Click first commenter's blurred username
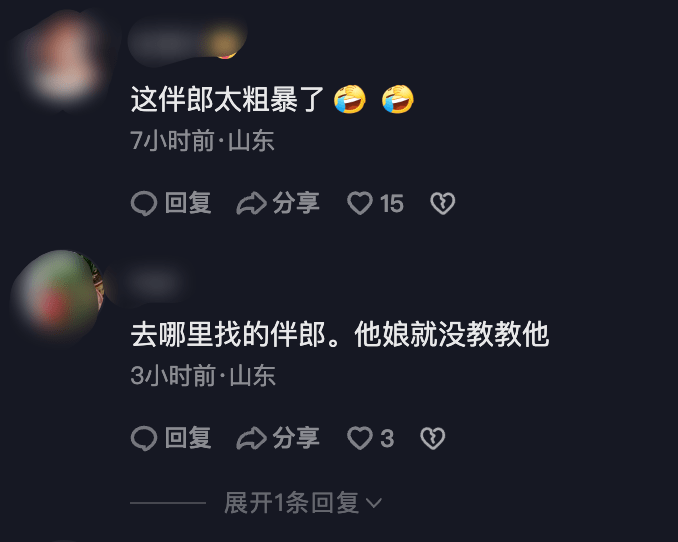This screenshot has height=542, width=678. [187, 40]
